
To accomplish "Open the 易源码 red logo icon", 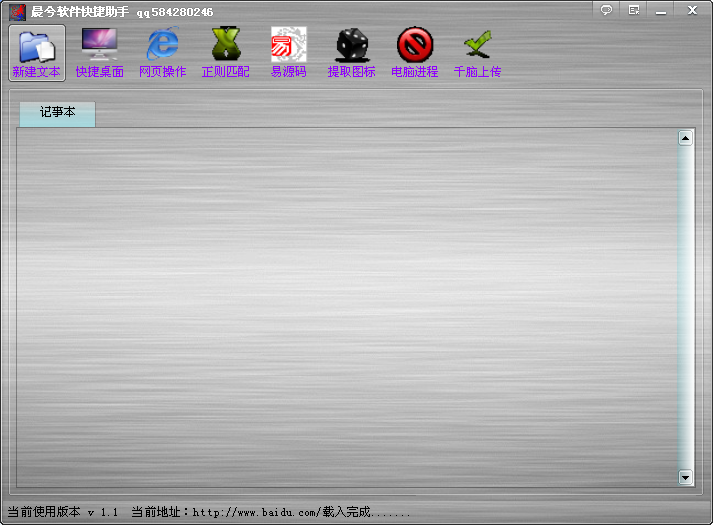I will (x=289, y=53).
